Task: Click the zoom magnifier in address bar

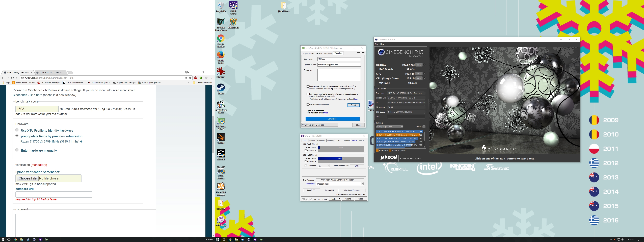Action: click(x=186, y=78)
